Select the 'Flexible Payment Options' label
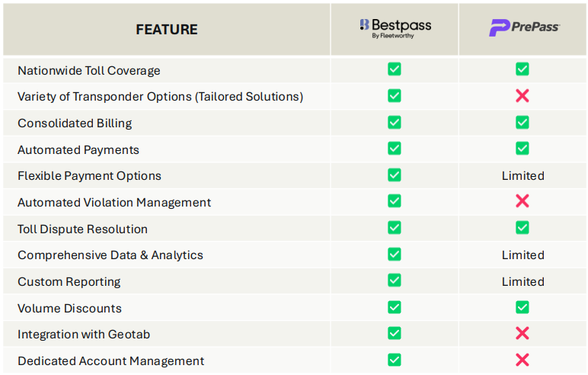 (x=89, y=176)
